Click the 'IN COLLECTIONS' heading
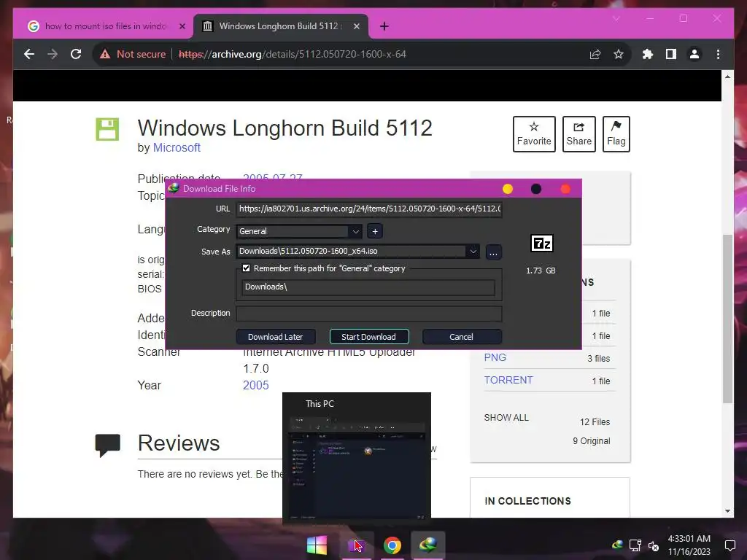This screenshot has height=560, width=747. [x=527, y=501]
